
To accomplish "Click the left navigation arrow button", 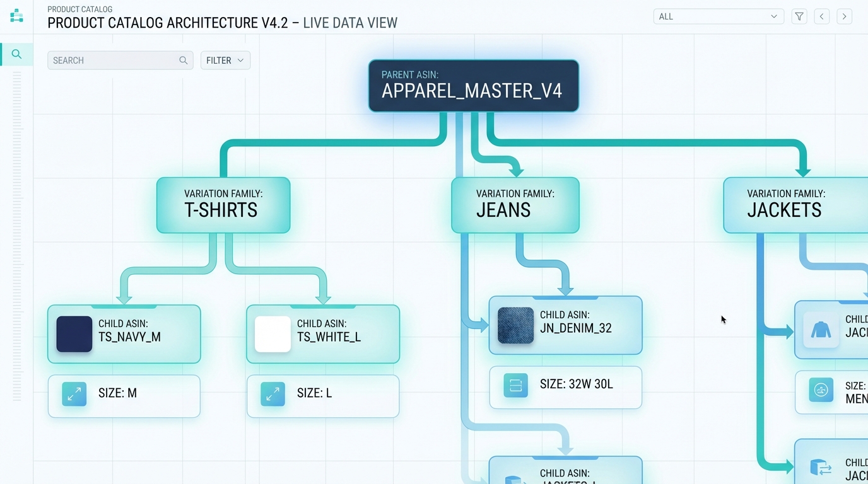I will click(x=821, y=16).
